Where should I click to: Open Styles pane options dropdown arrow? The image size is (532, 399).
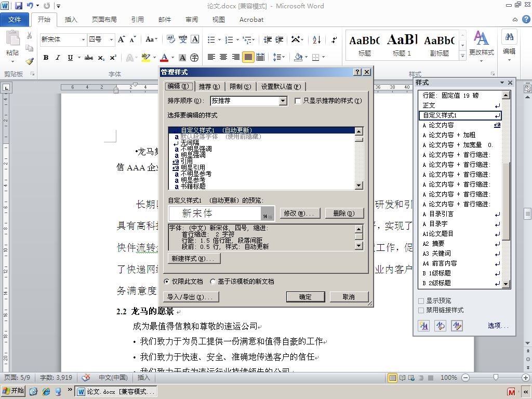pyautogui.click(x=502, y=83)
